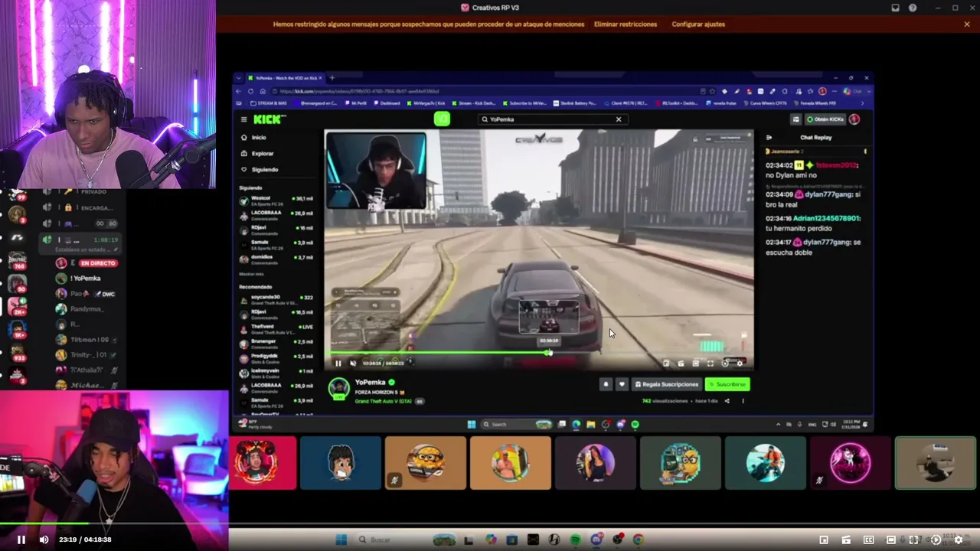
Task: Click the EN DIRECTO live badge
Action: coord(97,263)
